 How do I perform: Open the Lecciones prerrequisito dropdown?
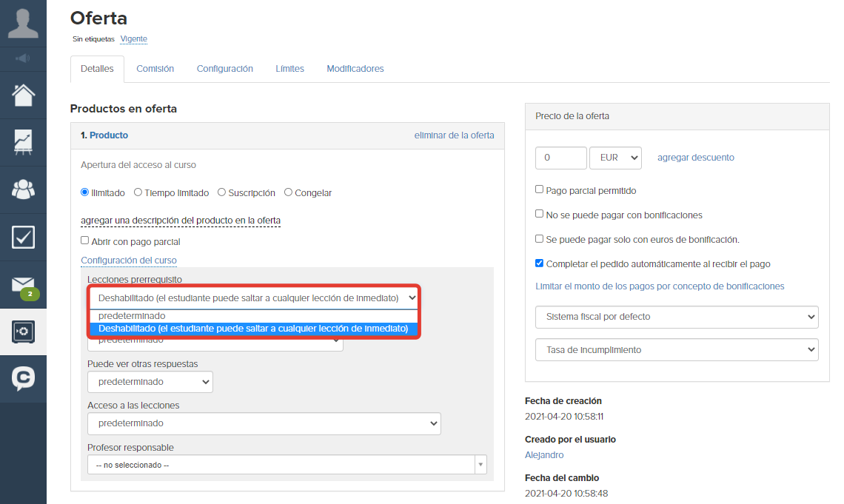pos(254,298)
